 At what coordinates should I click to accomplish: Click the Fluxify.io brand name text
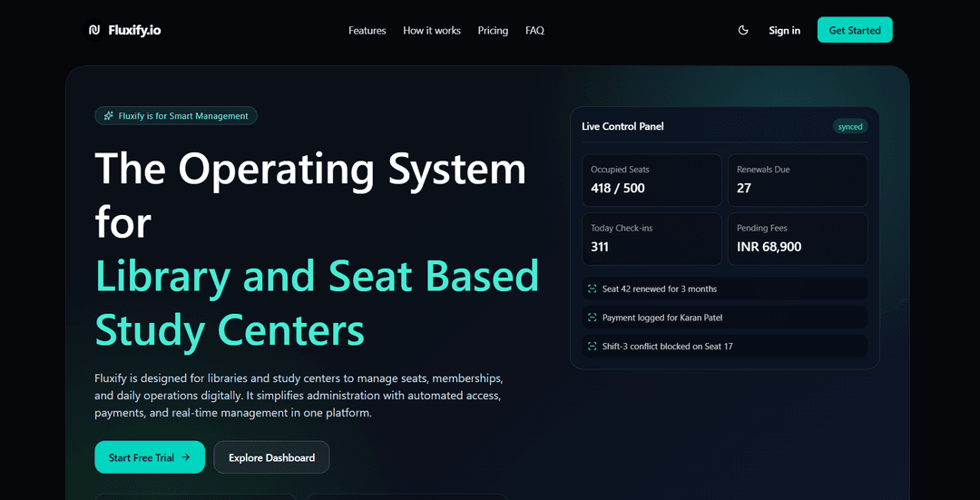click(134, 30)
